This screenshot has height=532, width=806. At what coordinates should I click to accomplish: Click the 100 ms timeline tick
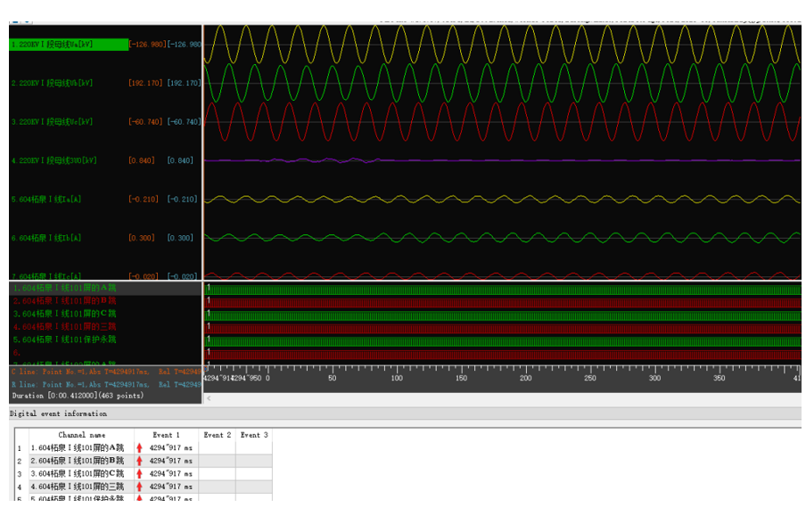tap(397, 378)
